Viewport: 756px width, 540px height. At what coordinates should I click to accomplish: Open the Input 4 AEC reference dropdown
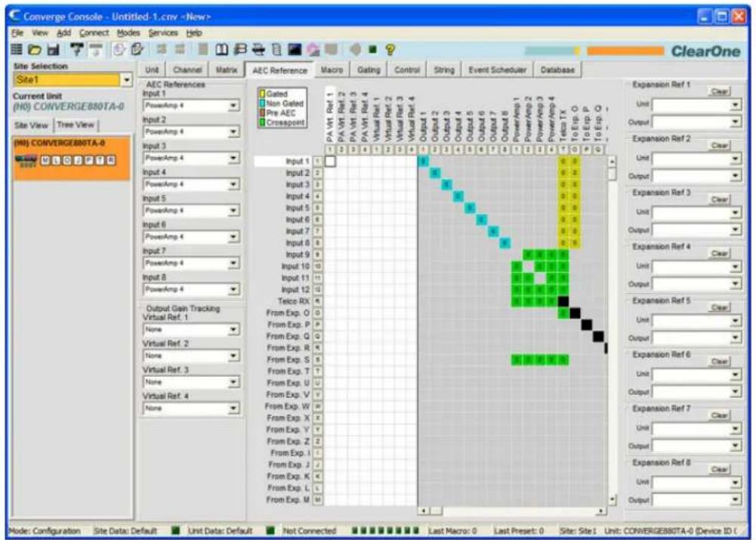[x=233, y=184]
